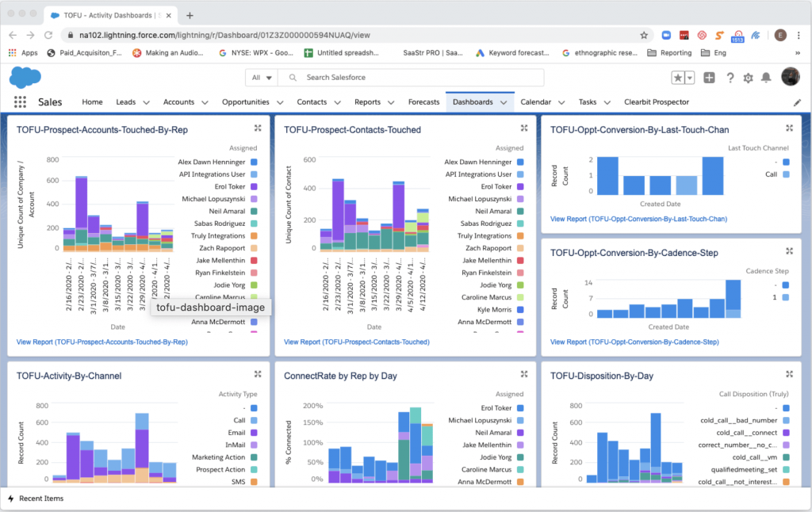Click Erol Toker purple swatch in Accounts-Touched legend
Viewport: 812px width, 512px height.
[255, 186]
